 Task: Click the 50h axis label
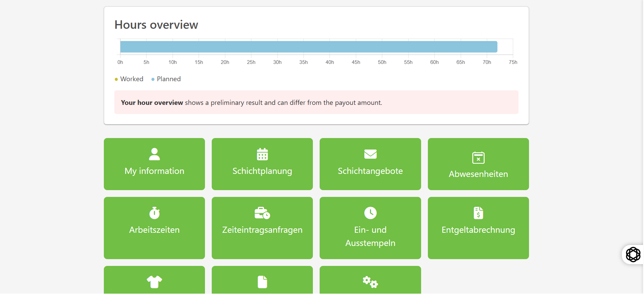(382, 62)
